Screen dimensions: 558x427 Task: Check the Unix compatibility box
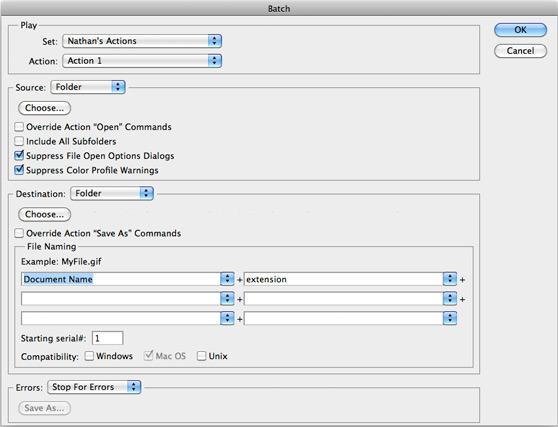point(201,356)
